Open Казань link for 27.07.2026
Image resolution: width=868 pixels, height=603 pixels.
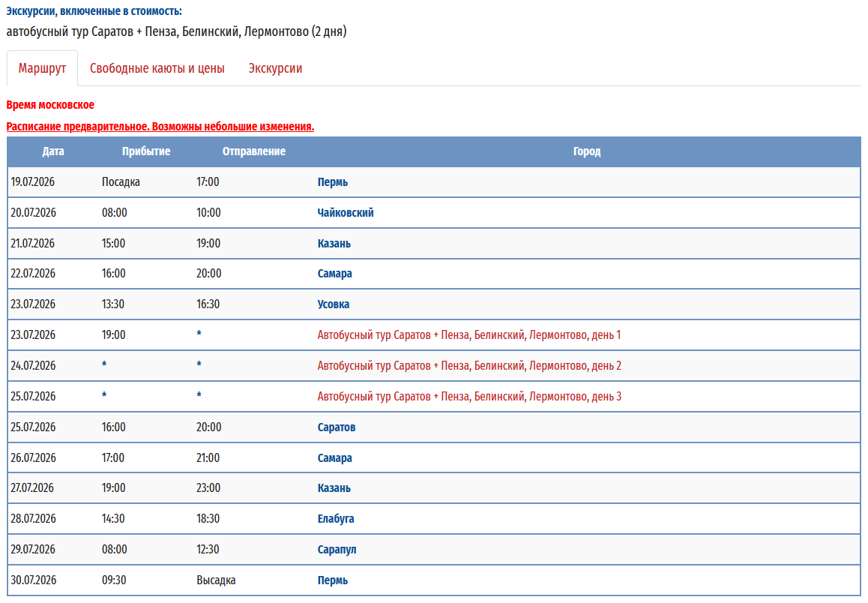click(x=334, y=488)
